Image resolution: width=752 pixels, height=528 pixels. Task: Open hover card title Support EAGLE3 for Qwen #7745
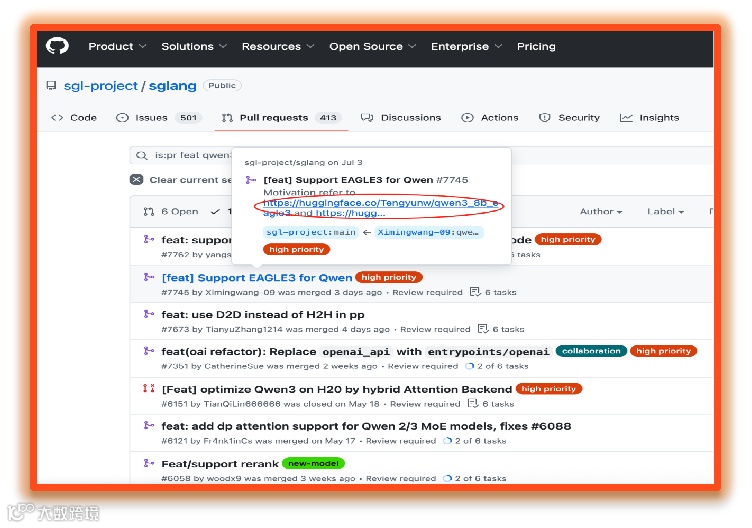click(365, 180)
